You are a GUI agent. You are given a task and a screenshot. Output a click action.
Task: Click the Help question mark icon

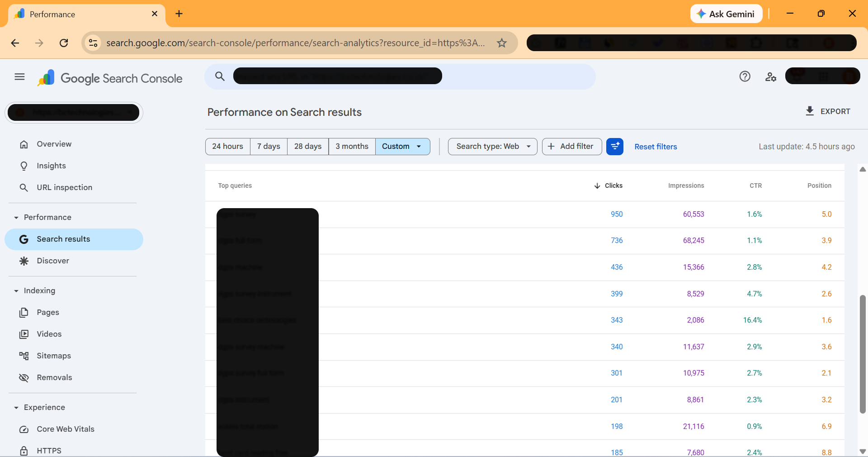[745, 76]
